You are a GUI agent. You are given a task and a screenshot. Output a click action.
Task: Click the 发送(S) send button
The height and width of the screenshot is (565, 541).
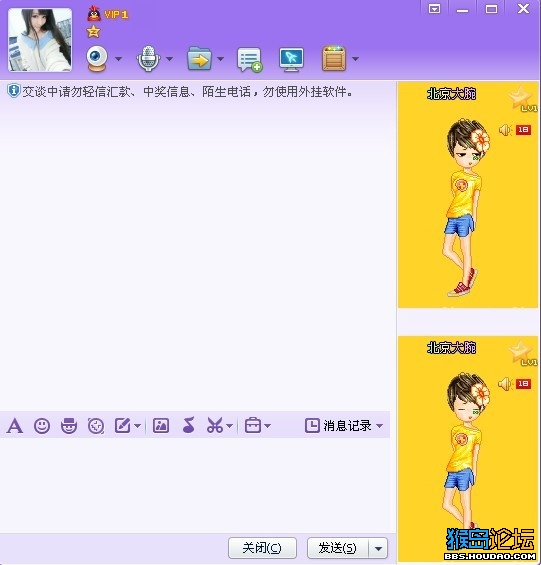tap(338, 548)
